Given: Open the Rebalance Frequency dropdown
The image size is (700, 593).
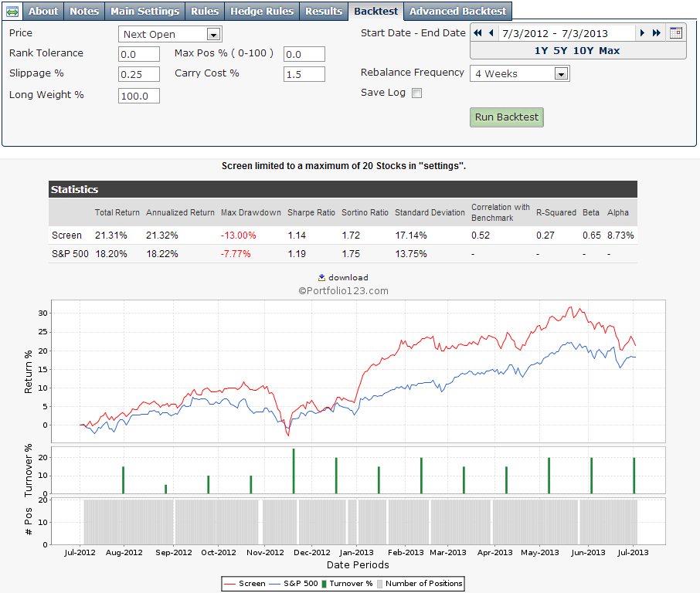Looking at the screenshot, I should tap(518, 73).
